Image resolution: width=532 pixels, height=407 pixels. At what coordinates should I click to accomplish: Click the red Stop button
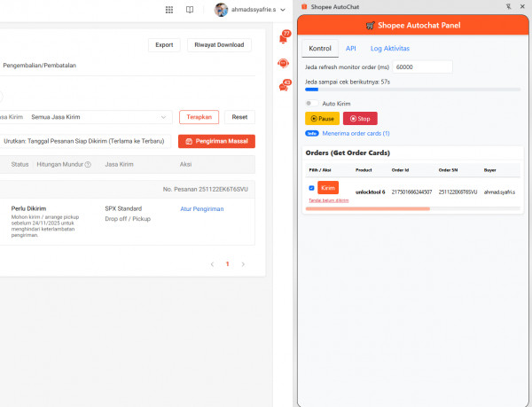point(360,118)
